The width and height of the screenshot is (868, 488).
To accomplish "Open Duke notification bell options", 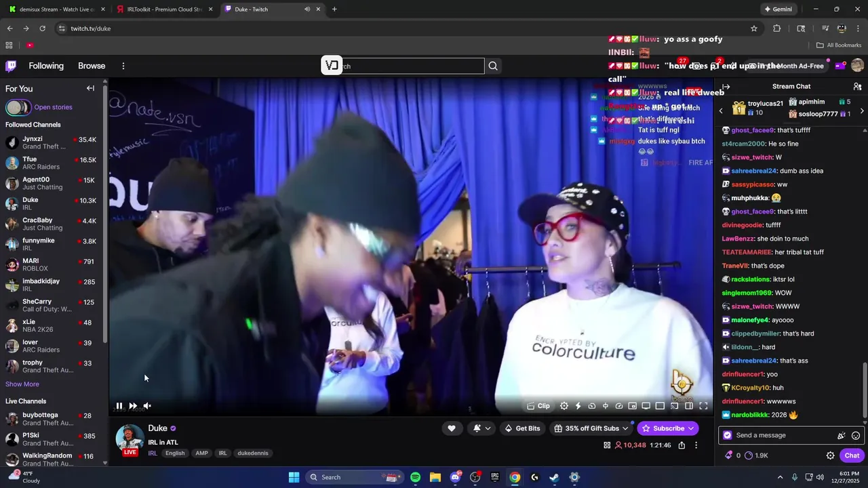I will pos(482,428).
